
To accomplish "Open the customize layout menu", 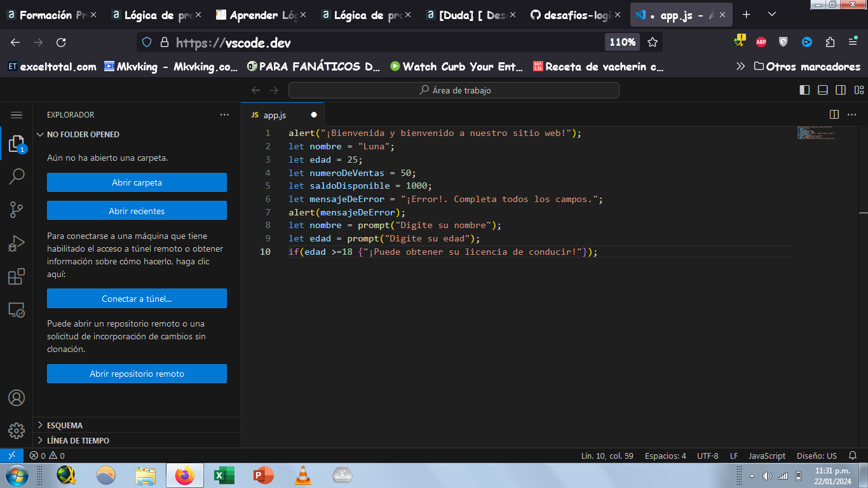I will pyautogui.click(x=858, y=90).
